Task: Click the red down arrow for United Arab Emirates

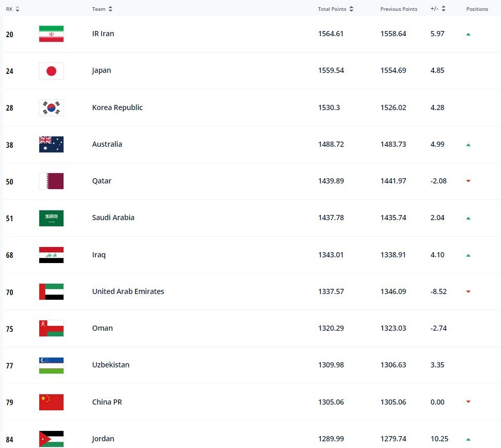Action: coord(468,291)
